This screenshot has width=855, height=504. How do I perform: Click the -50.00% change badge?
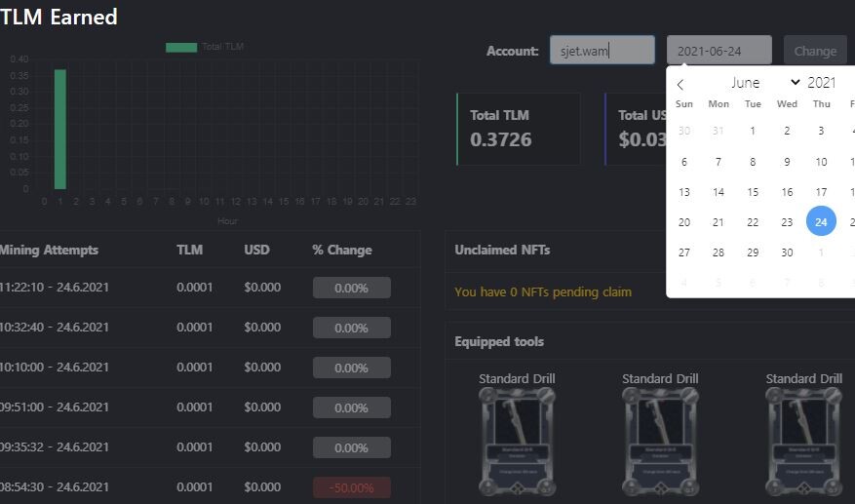point(352,487)
